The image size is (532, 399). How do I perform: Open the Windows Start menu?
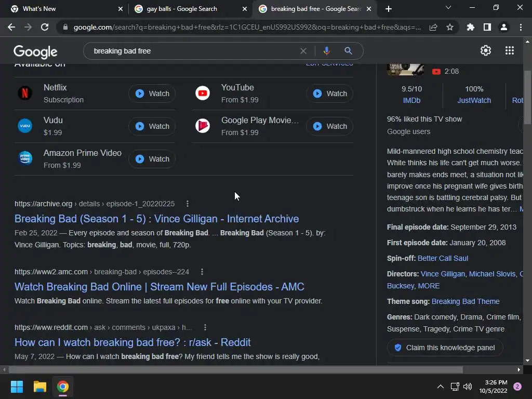pos(17,387)
